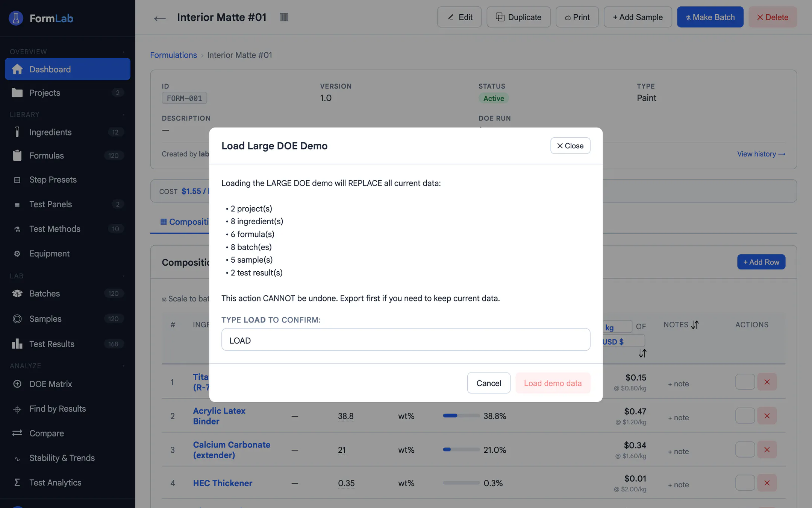This screenshot has height=508, width=812.
Task: Close the Load Large DOE Demo dialog
Action: click(570, 146)
